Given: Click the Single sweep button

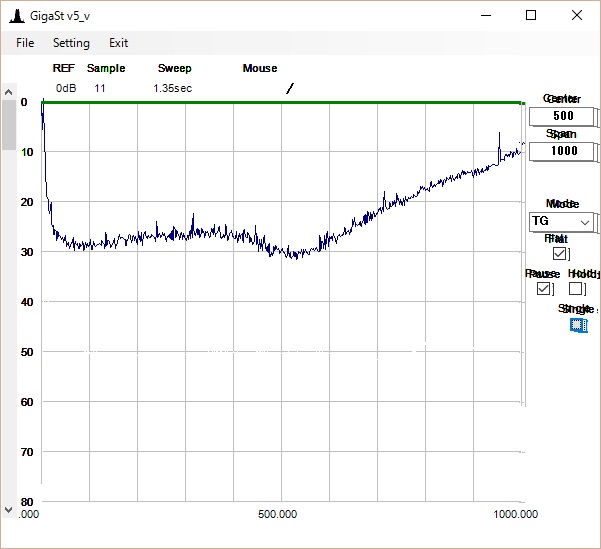Looking at the screenshot, I should 578,325.
